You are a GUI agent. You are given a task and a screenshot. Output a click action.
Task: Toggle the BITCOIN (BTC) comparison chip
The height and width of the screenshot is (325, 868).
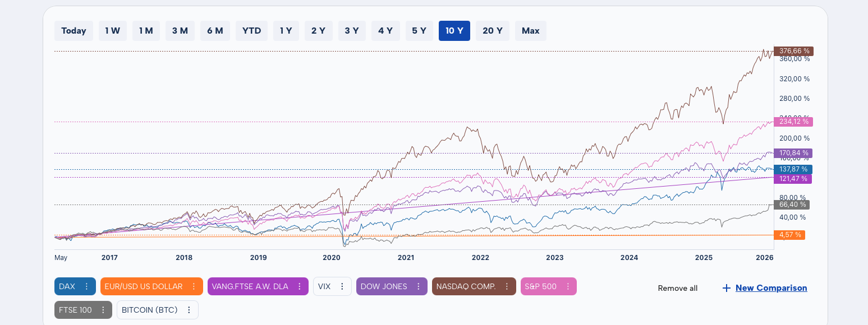149,309
